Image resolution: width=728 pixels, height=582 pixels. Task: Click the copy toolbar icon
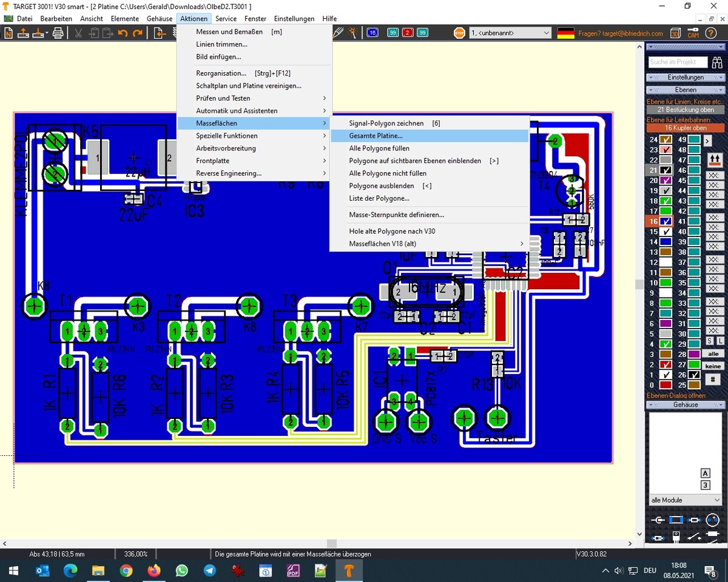point(94,33)
